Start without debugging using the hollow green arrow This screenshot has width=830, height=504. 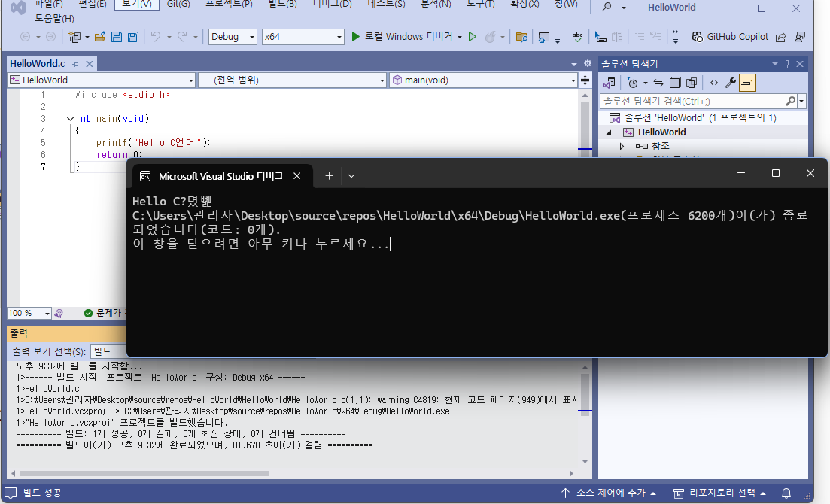coord(473,37)
